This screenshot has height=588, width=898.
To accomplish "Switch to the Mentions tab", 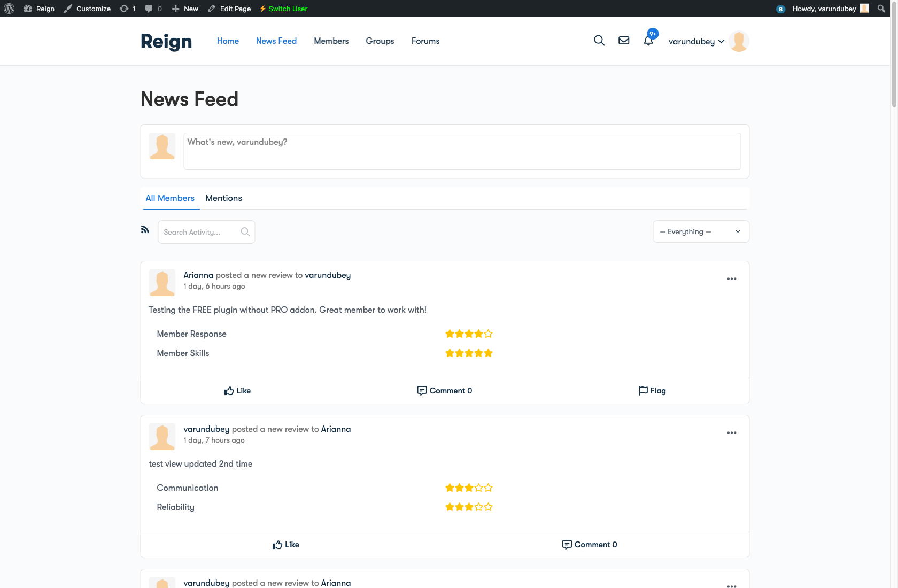I will point(223,198).
